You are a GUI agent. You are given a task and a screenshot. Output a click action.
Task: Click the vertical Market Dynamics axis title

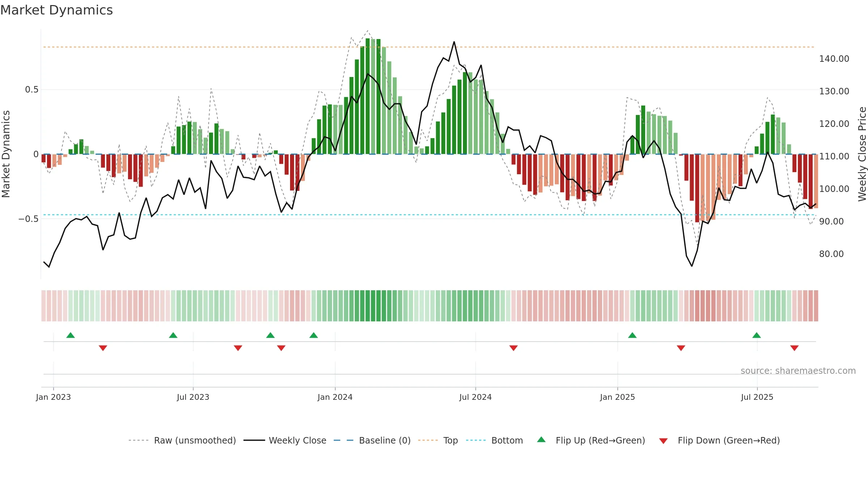point(6,154)
